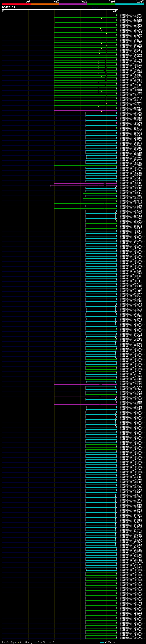Click the cyan ~100% identity legend bar
The image size is (146, 644).
click(x=130, y=4)
